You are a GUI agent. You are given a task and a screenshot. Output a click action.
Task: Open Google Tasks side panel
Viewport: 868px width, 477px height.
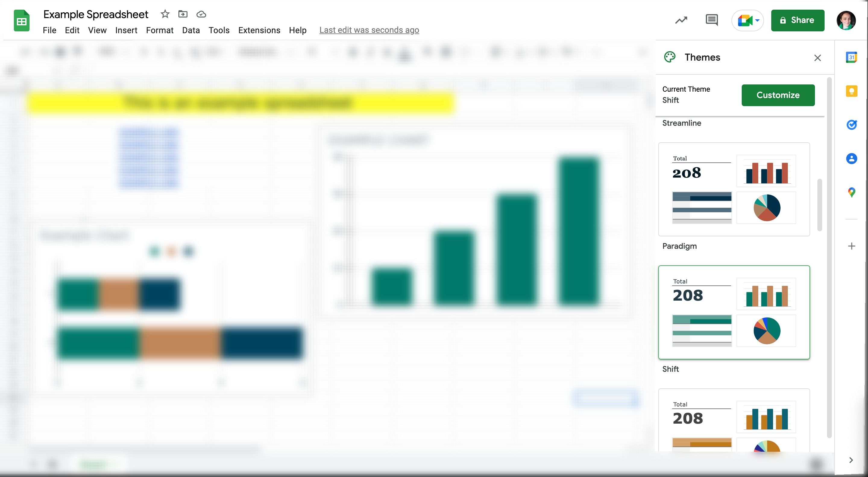[852, 125]
